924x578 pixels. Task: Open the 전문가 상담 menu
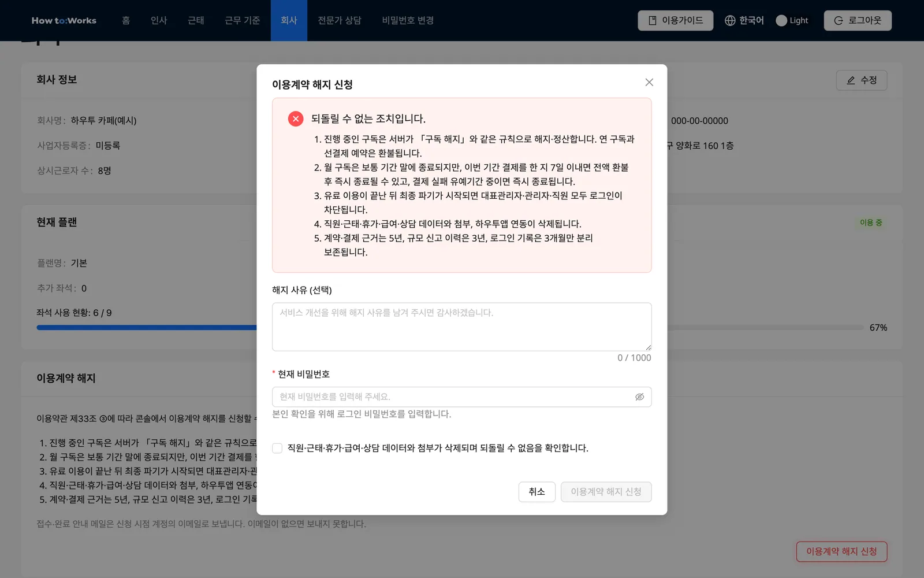point(340,20)
